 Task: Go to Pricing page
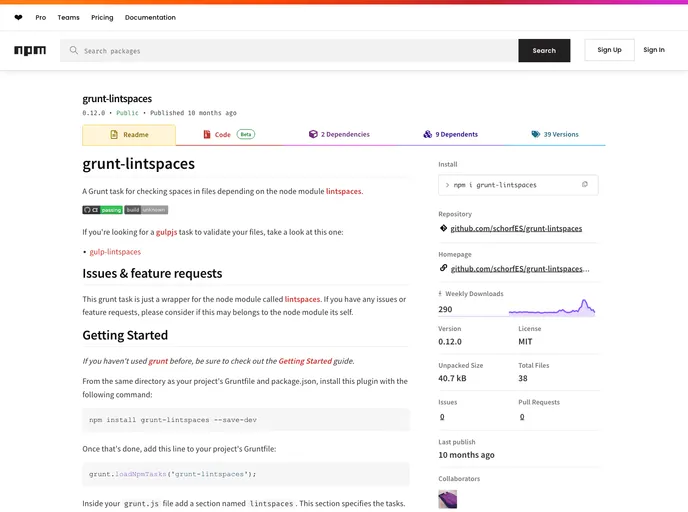(102, 18)
